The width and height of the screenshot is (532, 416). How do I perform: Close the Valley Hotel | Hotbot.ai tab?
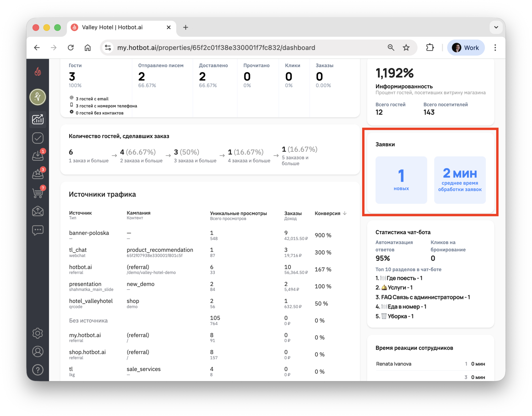[x=169, y=28]
